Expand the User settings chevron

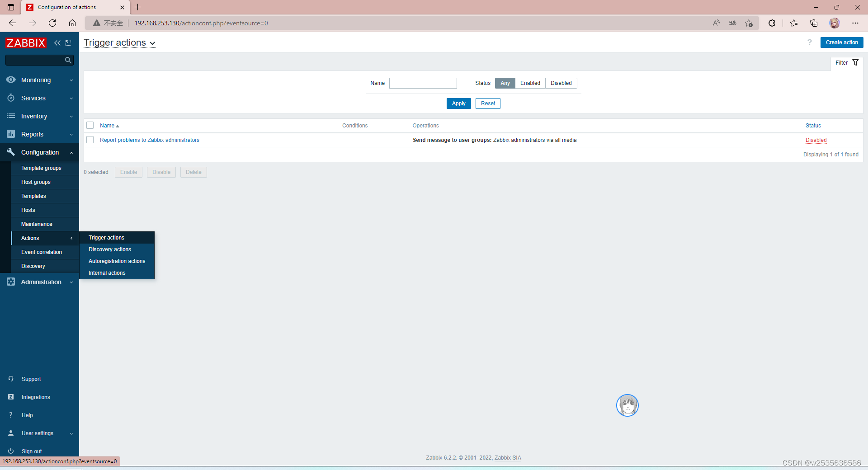point(71,434)
